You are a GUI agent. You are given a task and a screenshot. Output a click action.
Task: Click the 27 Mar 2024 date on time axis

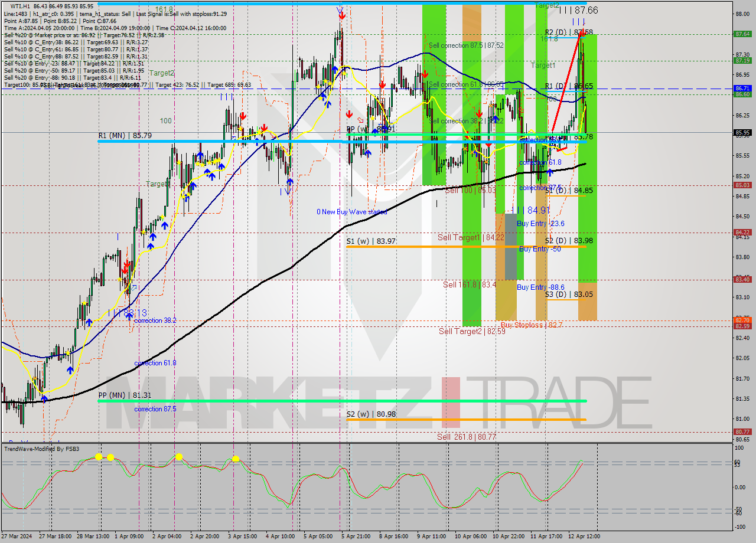pyautogui.click(x=16, y=537)
